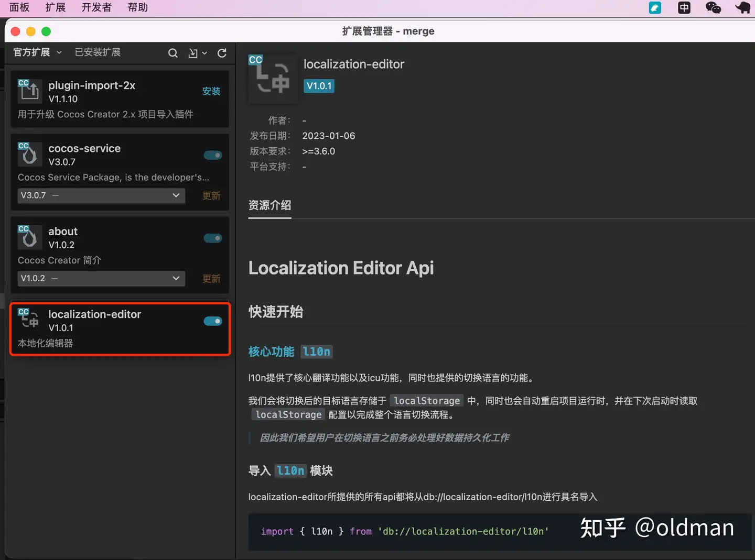Click the localization-editor icon in the list
Screen dimensions: 755x560
point(29,319)
